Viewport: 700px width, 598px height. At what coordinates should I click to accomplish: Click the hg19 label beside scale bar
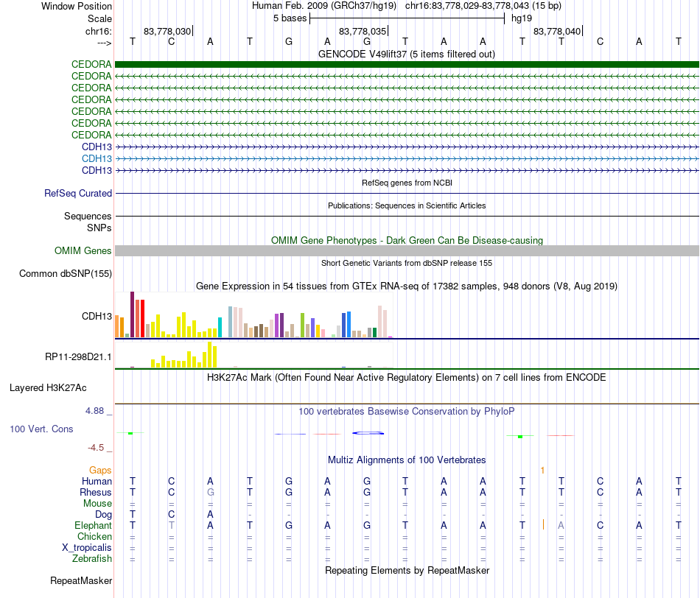pyautogui.click(x=522, y=18)
